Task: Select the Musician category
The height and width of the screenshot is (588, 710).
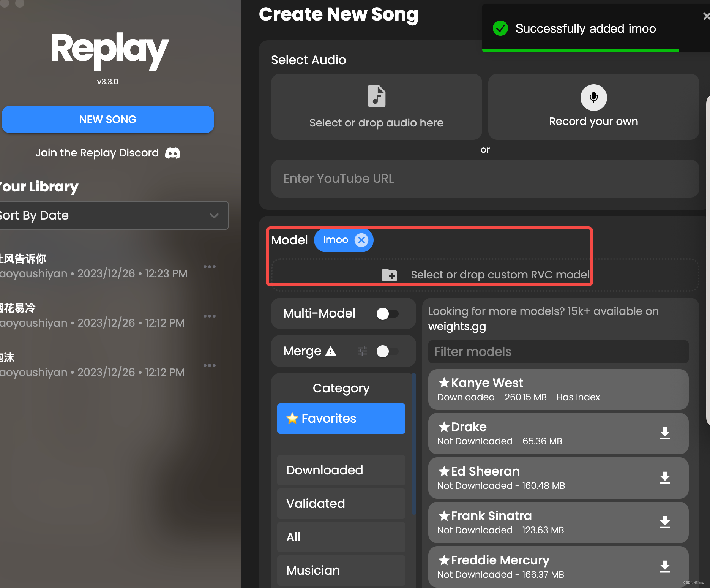Action: [341, 571]
